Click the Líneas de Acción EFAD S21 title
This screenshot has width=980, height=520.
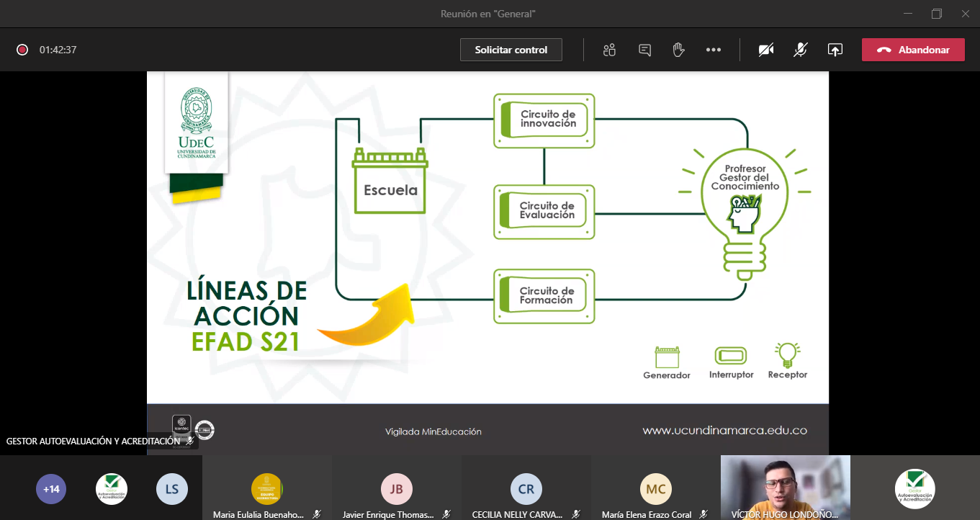tap(246, 316)
